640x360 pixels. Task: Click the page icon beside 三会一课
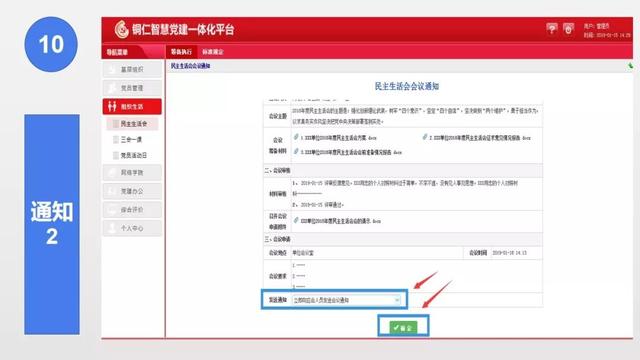(x=116, y=140)
